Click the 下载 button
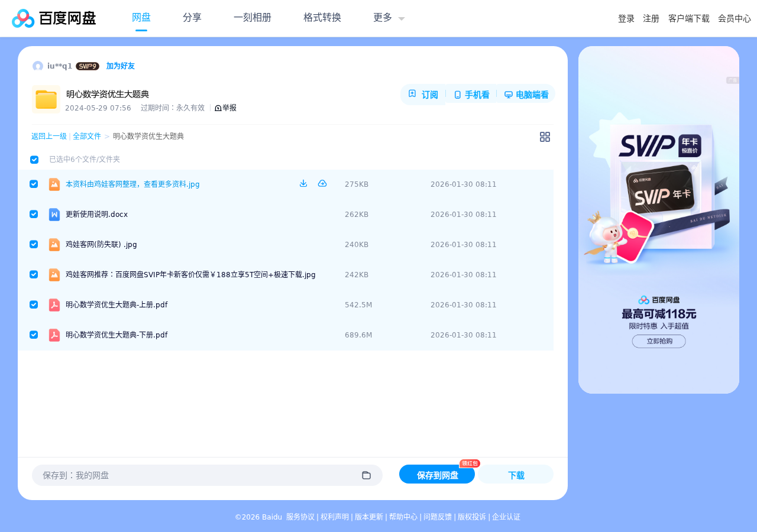The height and width of the screenshot is (532, 757). point(516,475)
